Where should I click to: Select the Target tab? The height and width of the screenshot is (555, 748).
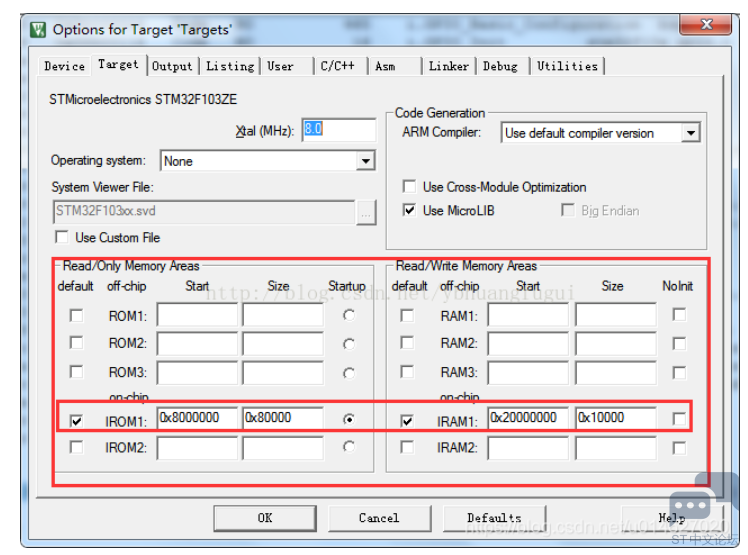[x=118, y=64]
